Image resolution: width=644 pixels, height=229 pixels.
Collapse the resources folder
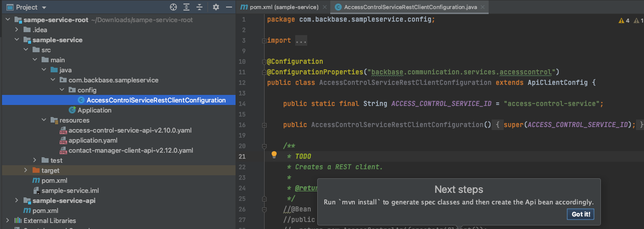click(44, 120)
